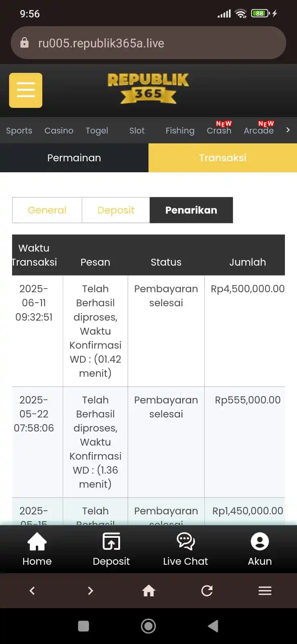Open the yellow hamburger menu
This screenshot has width=297, height=644.
point(26,90)
